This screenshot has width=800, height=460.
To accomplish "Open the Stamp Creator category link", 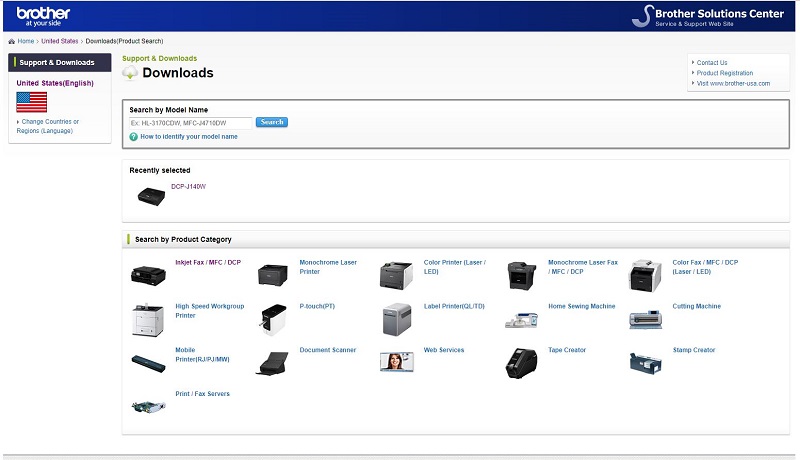I will coord(694,350).
